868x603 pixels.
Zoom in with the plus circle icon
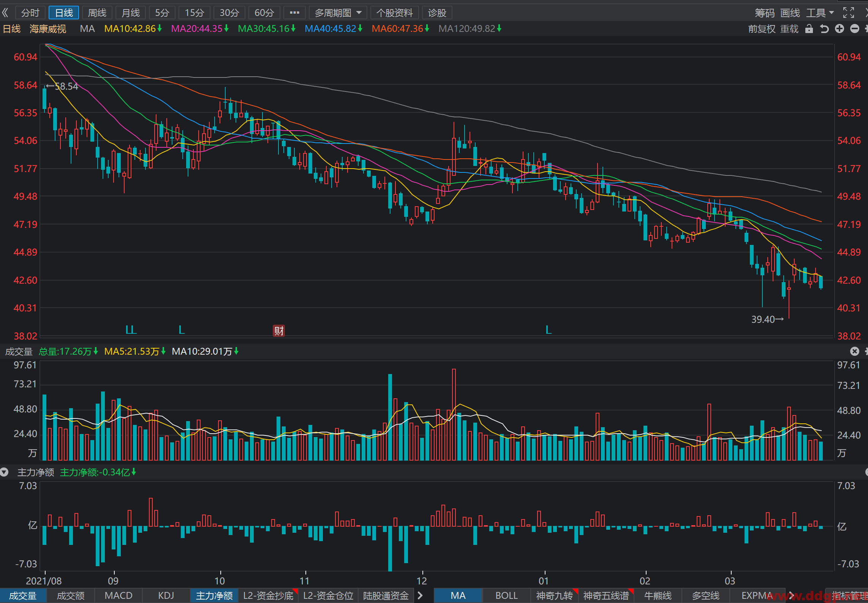point(840,29)
